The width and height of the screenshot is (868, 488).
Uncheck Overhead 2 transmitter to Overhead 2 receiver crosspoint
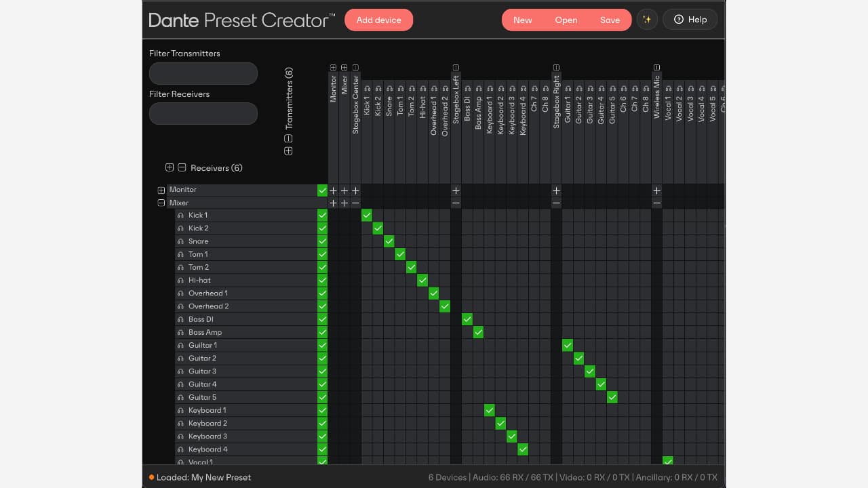445,306
